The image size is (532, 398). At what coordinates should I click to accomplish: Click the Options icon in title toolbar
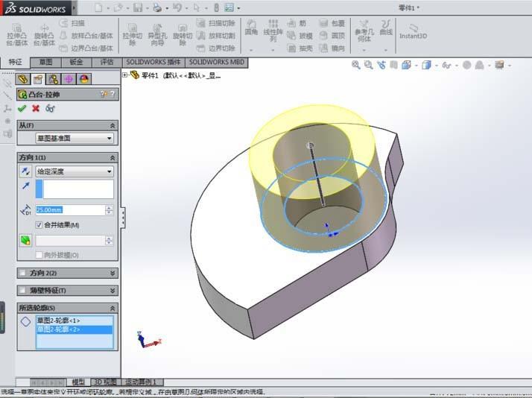click(x=229, y=7)
